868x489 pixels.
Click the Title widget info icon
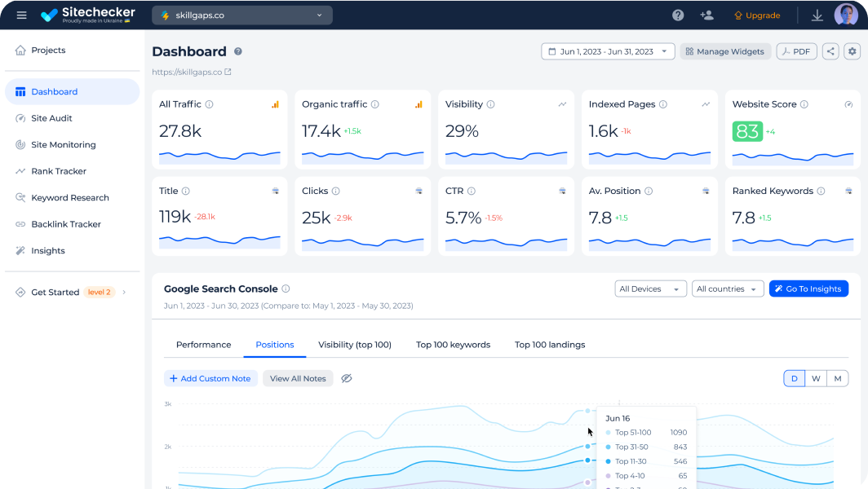click(186, 191)
